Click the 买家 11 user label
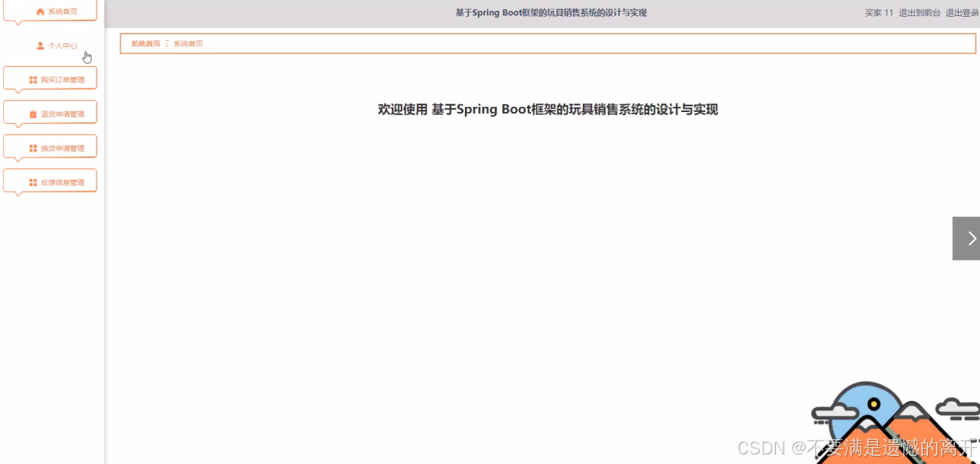 pyautogui.click(x=879, y=12)
